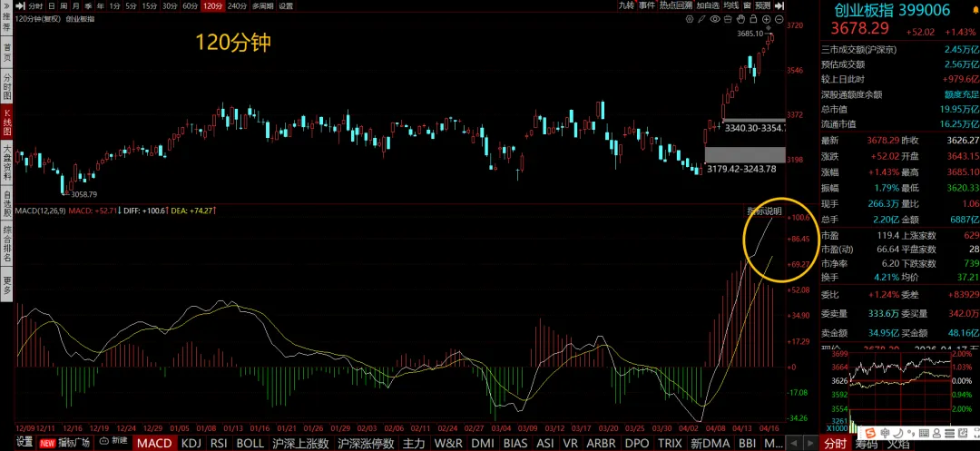Viewport: 980px width, 451px height.
Task: Click 加自选 to add to watchlist
Action: pos(708,5)
